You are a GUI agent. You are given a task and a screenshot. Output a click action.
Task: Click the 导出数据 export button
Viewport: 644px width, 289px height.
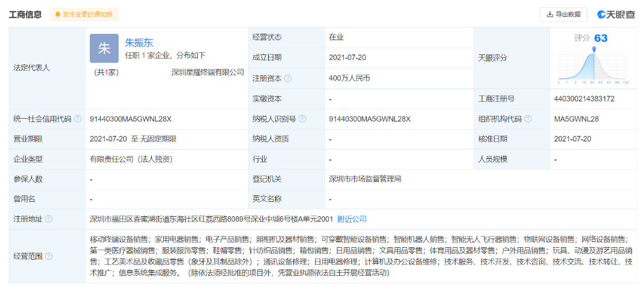pos(563,14)
